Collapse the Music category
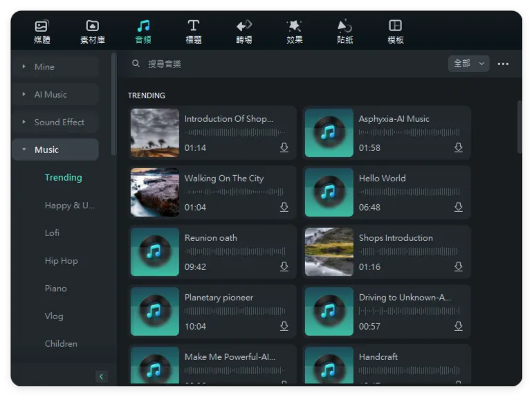 24,150
